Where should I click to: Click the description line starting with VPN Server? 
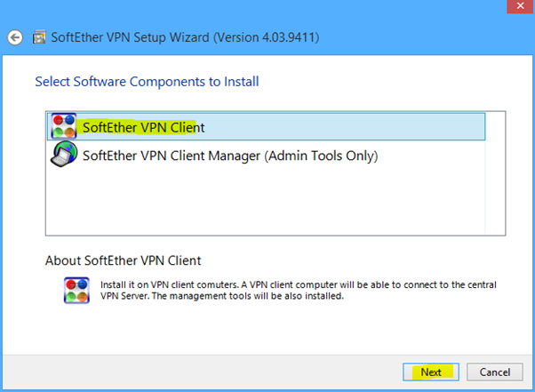tap(222, 296)
